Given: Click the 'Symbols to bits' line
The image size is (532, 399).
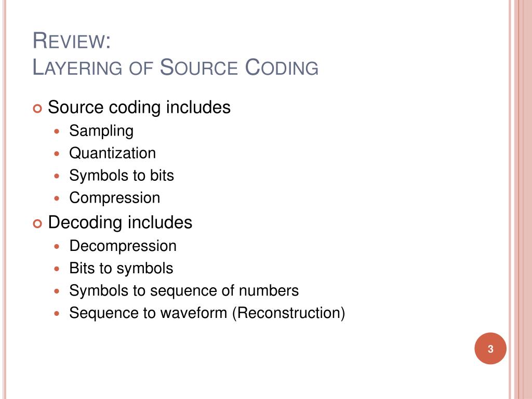Looking at the screenshot, I should 122,176.
